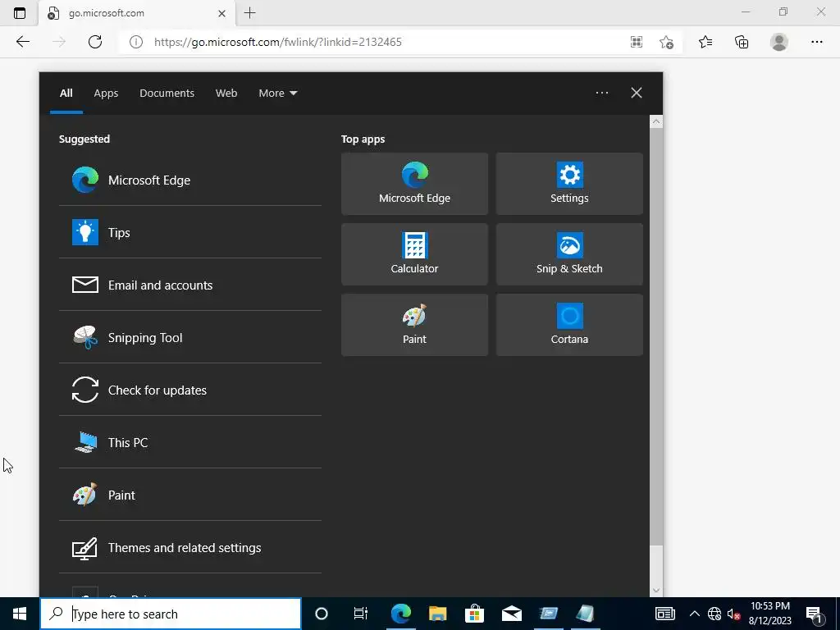Click muted volume icon in tray
This screenshot has width=840, height=630.
click(733, 614)
